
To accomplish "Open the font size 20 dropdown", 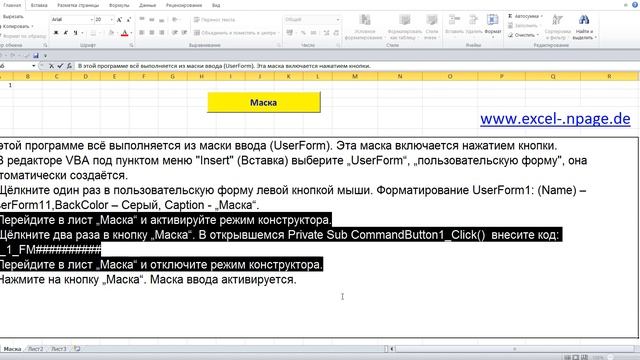I will [x=111, y=20].
